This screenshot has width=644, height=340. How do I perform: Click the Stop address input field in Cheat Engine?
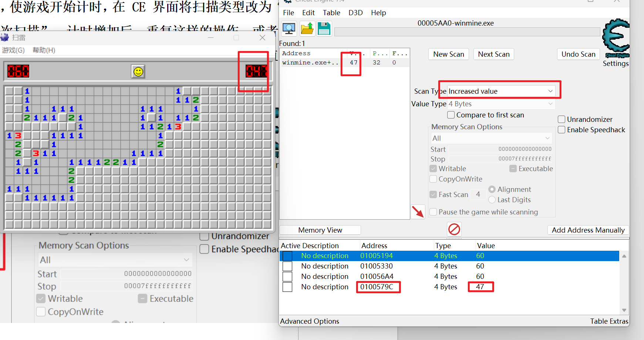[500, 159]
